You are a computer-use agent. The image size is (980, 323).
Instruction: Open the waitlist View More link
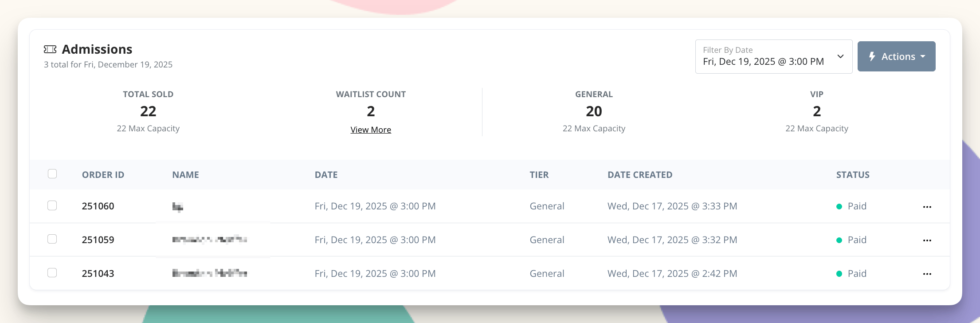[x=371, y=130]
